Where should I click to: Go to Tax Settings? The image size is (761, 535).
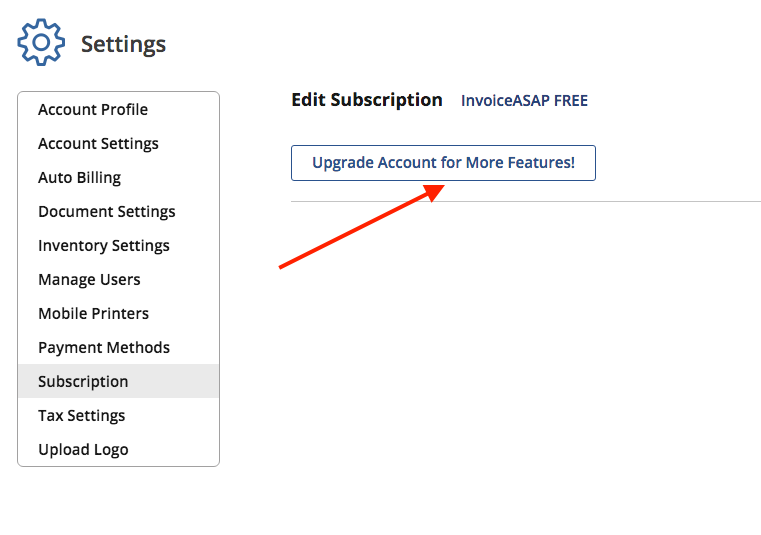point(82,416)
